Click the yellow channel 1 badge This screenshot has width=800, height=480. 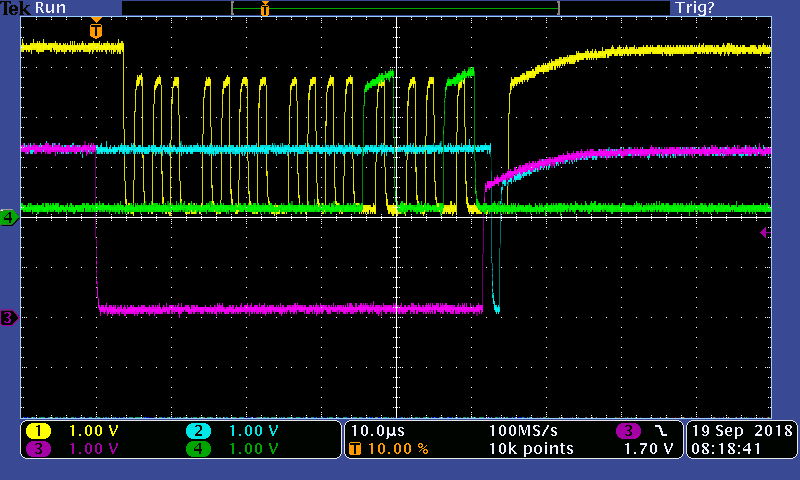tap(38, 431)
